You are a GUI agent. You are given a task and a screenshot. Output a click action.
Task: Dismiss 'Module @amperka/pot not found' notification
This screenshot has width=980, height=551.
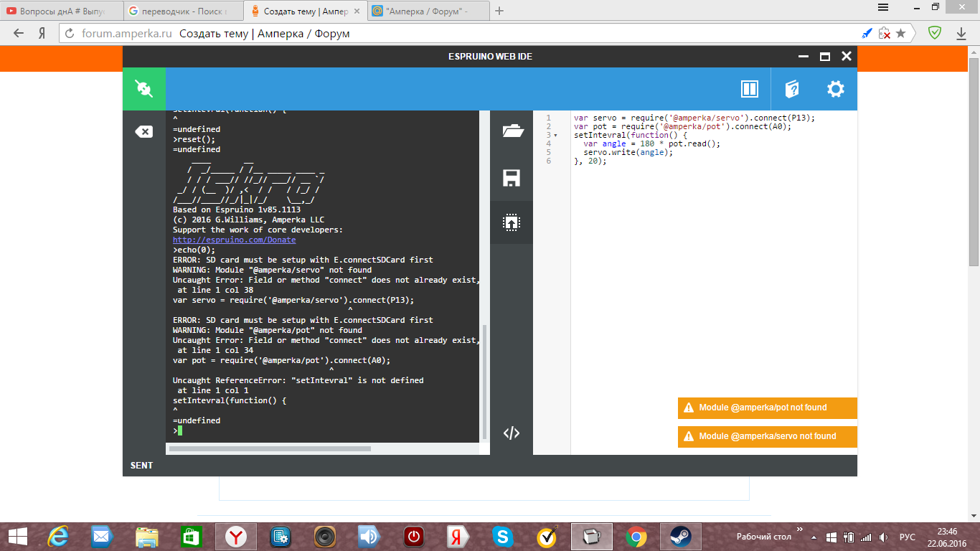point(768,408)
